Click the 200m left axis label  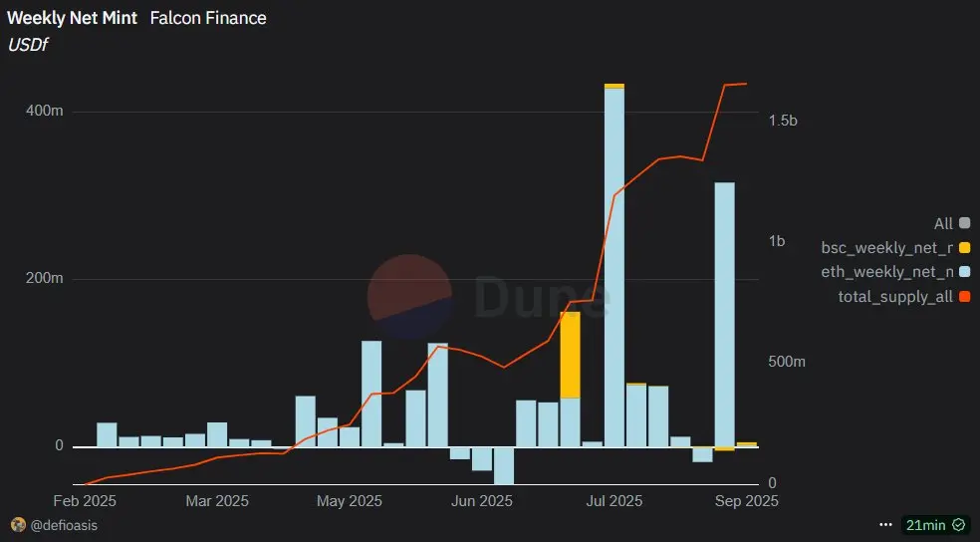click(45, 278)
